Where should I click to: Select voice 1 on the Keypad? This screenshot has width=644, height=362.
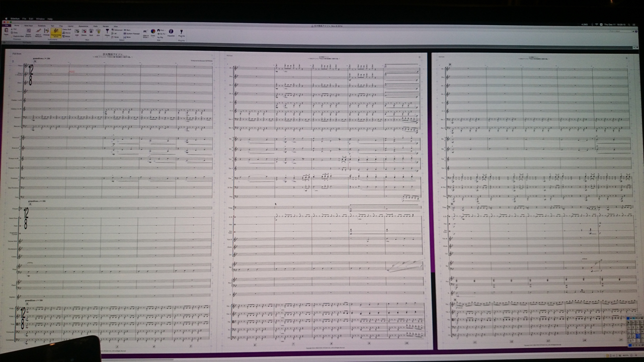(630, 345)
